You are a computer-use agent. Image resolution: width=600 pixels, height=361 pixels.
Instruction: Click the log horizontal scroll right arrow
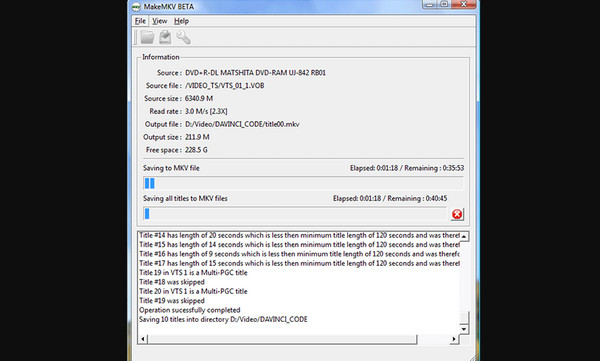tap(454, 339)
